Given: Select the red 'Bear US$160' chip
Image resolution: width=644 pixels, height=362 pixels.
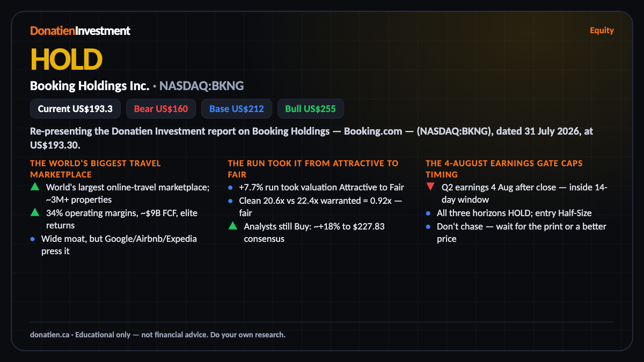Looking at the screenshot, I should click(x=161, y=109).
